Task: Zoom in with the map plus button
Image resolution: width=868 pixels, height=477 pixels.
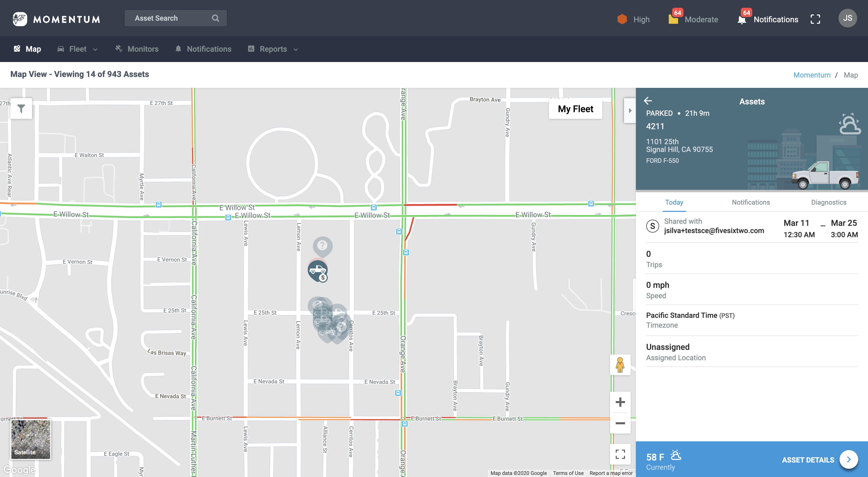Action: coord(620,402)
